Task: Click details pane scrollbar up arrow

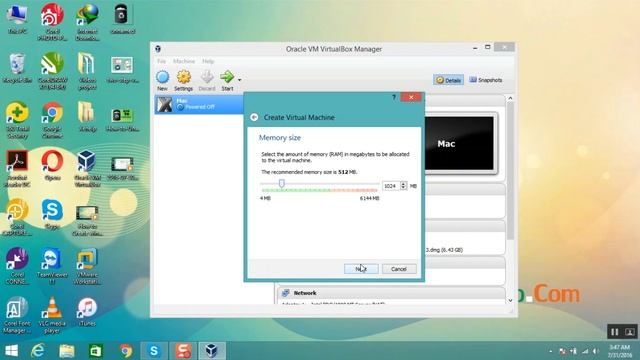Action: point(510,98)
